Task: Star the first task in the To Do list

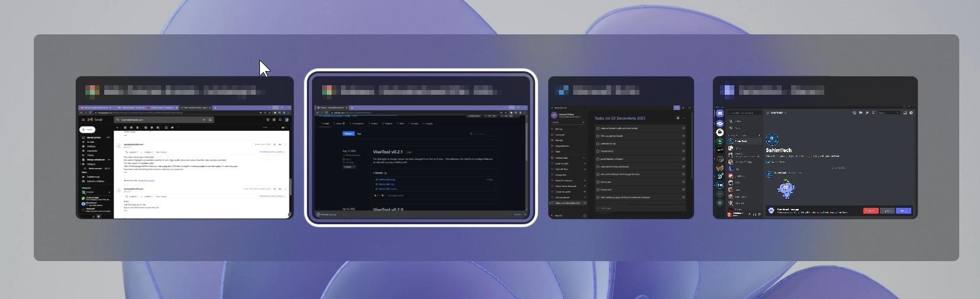Action: coord(683,128)
